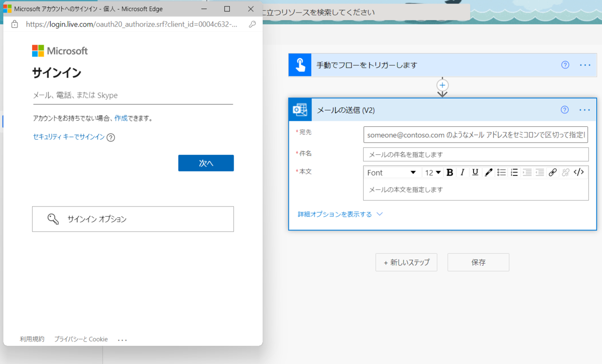Insert a numbered list in body

[x=514, y=172]
